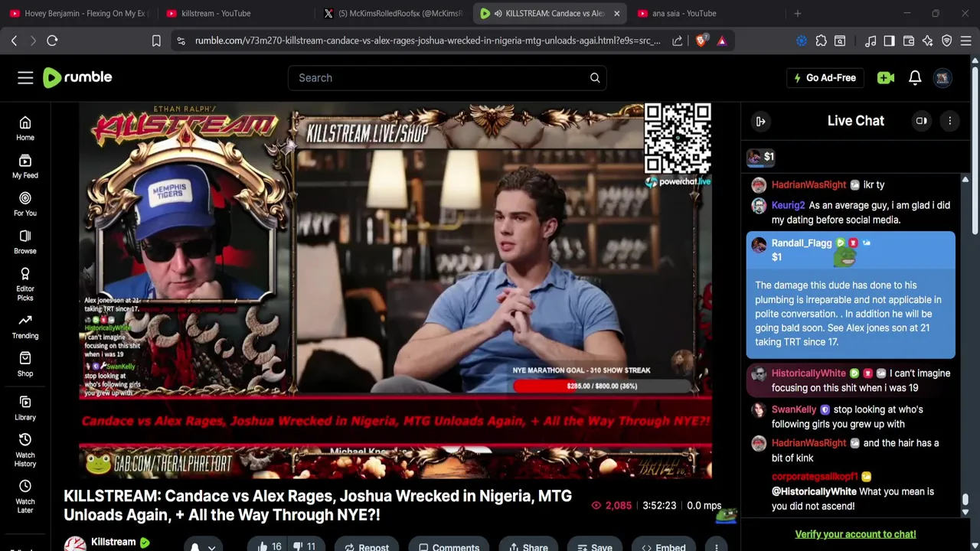Open My Feed in the sidebar
The image size is (980, 551).
(x=25, y=166)
